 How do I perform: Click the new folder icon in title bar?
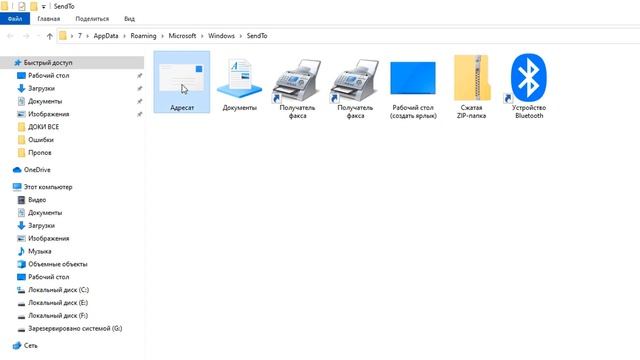(33, 6)
